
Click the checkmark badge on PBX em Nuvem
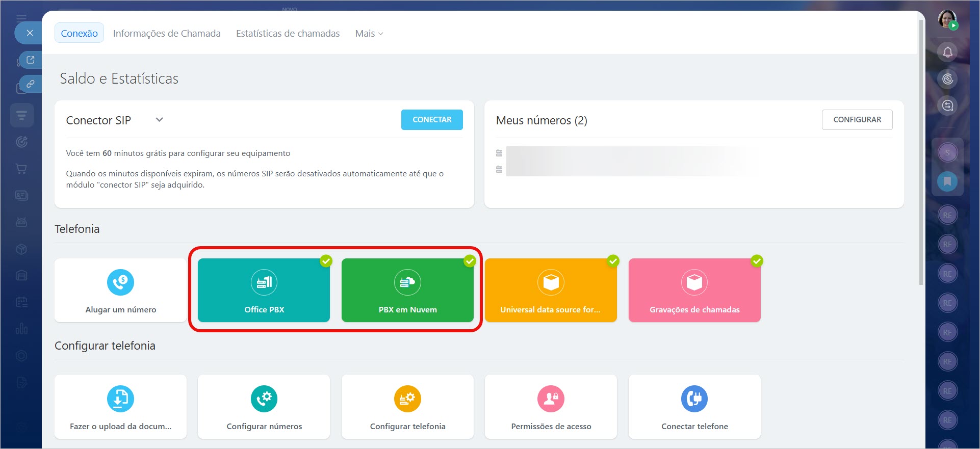pyautogui.click(x=470, y=261)
